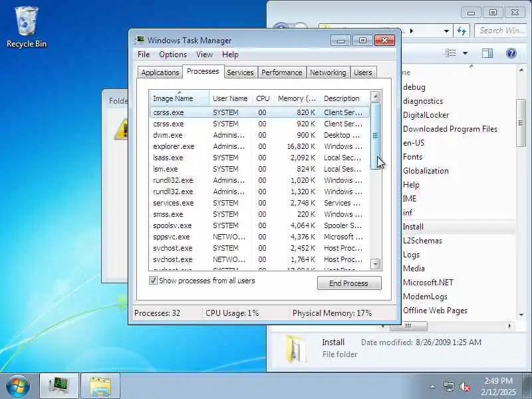Image resolution: width=532 pixels, height=399 pixels.
Task: Select the spoolsv.exe process
Action: [x=259, y=225]
